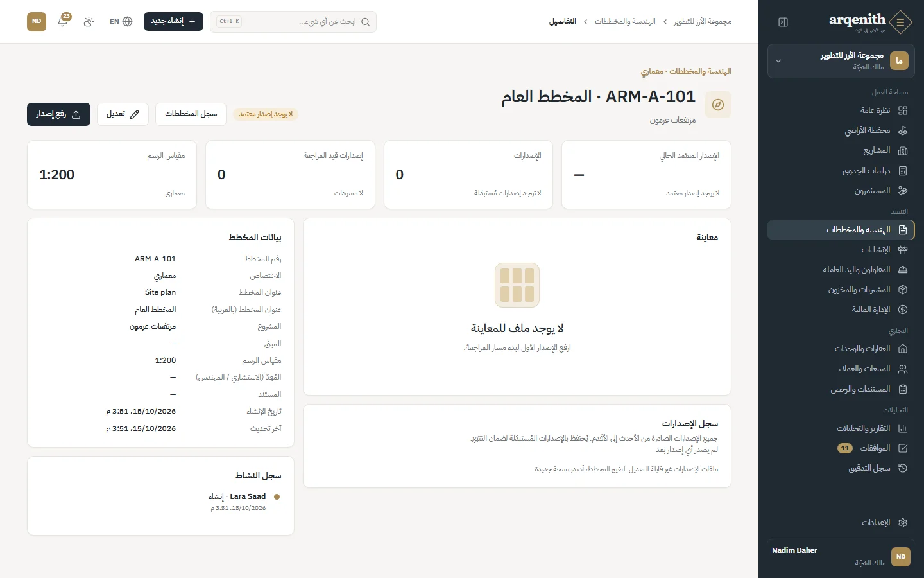The width and height of the screenshot is (924, 578).
Task: Click the الهندسة والمخططات document icon
Action: 903,230
